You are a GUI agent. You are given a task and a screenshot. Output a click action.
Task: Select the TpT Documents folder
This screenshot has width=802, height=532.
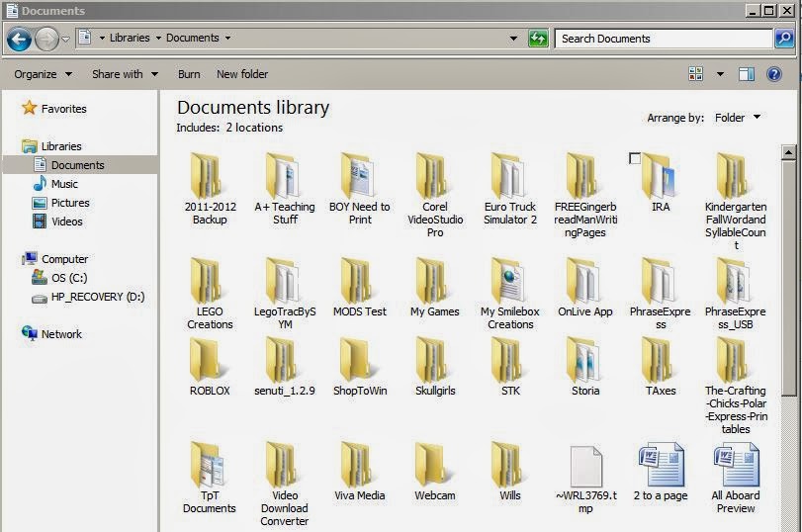210,478
